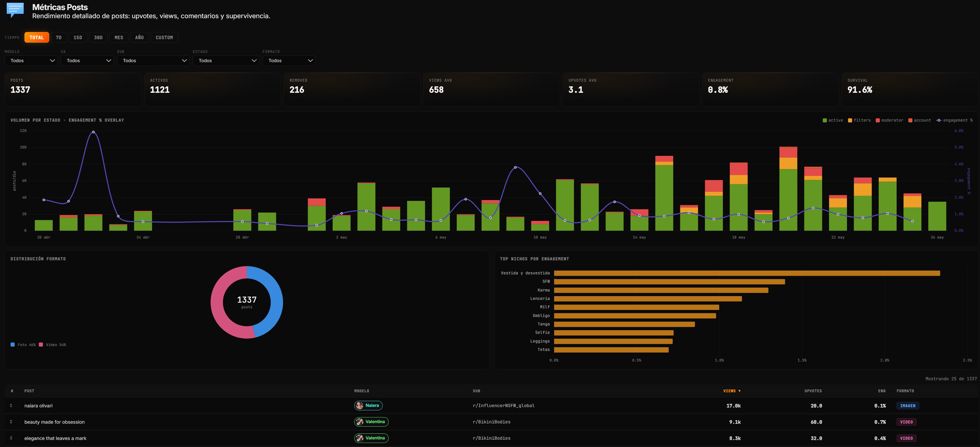Select the AÑO time filter

pos(139,37)
